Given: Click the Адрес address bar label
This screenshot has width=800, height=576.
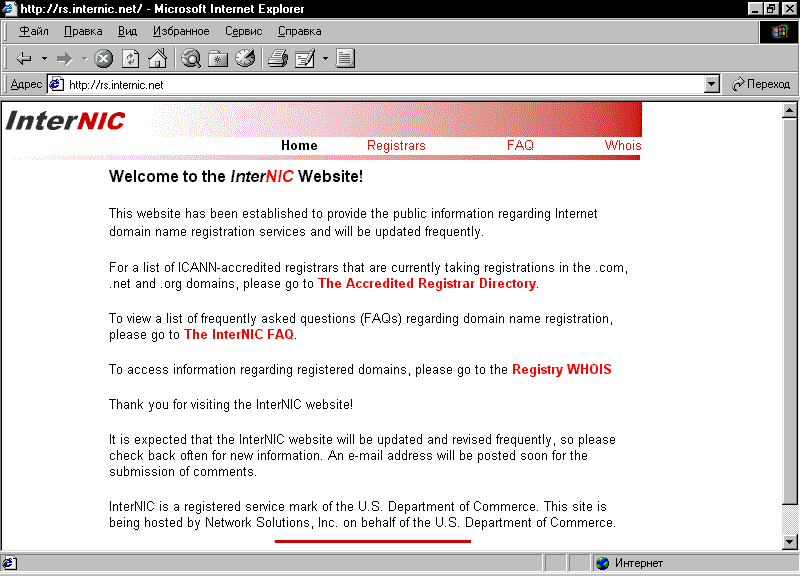Looking at the screenshot, I should 26,84.
